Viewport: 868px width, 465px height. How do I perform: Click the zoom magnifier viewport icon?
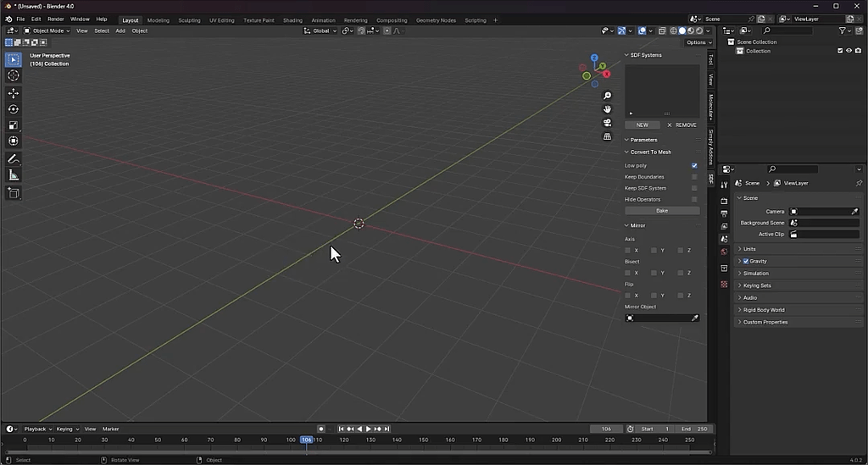tap(607, 97)
